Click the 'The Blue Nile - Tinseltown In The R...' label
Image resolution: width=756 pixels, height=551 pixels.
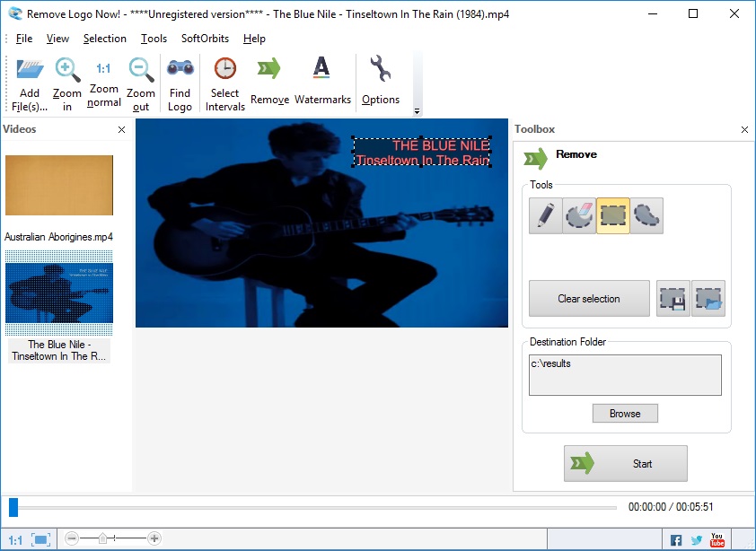click(59, 351)
